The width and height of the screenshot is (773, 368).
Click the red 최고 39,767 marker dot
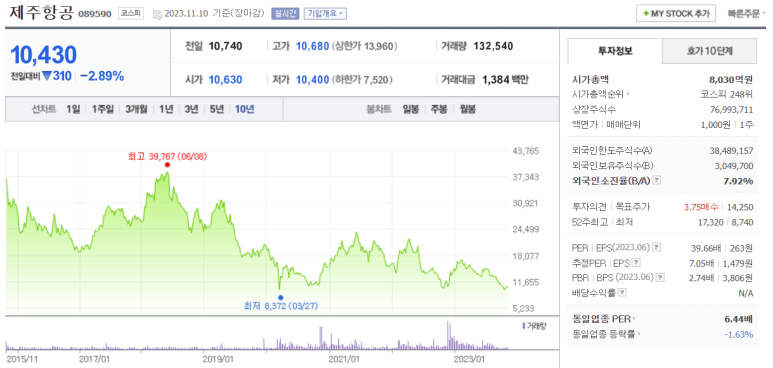[167, 165]
